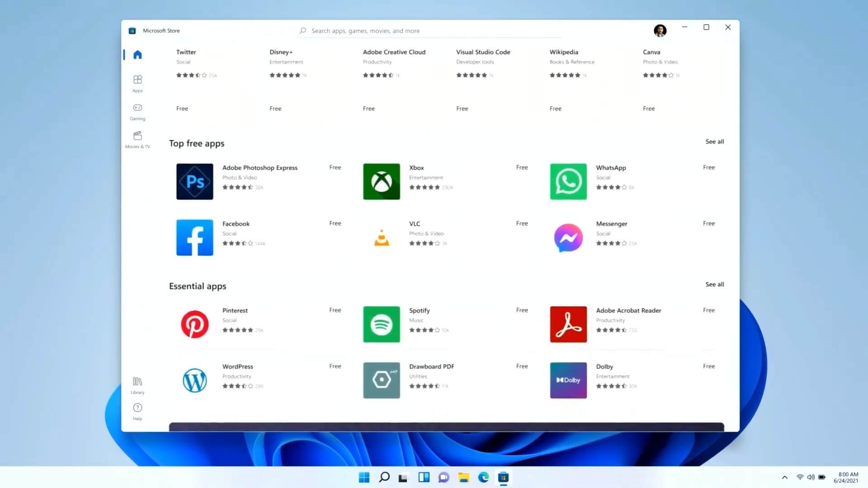Select the Home icon in the sidebar

[x=137, y=54]
